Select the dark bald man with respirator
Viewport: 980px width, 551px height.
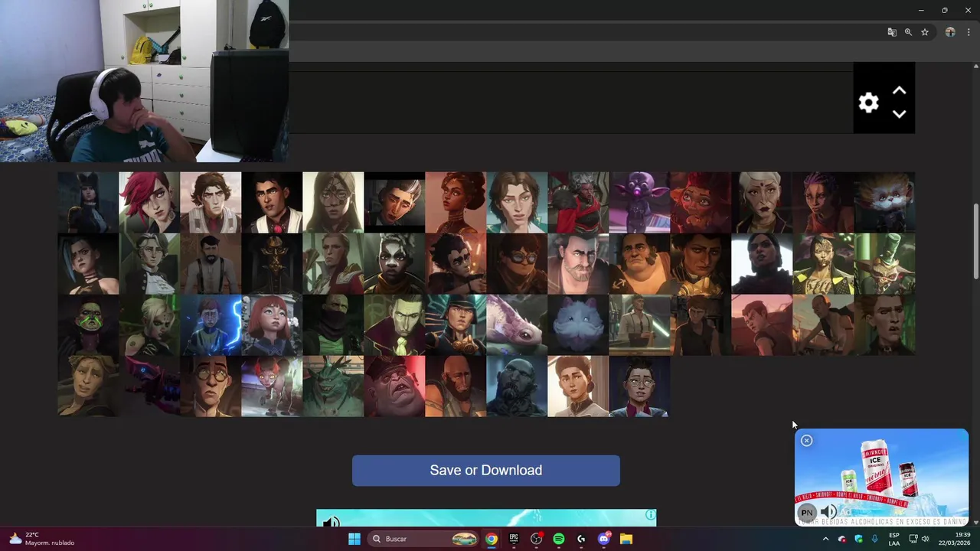click(517, 386)
